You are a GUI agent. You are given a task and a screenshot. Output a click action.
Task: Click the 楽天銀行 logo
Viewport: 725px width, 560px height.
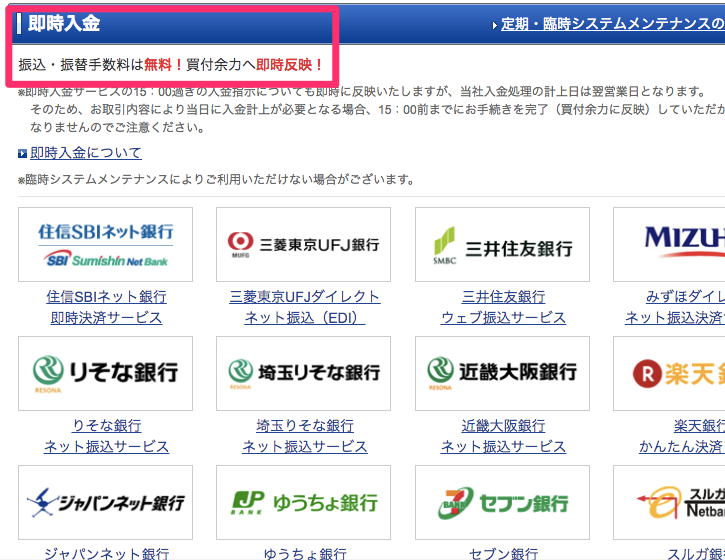pyautogui.click(x=669, y=373)
